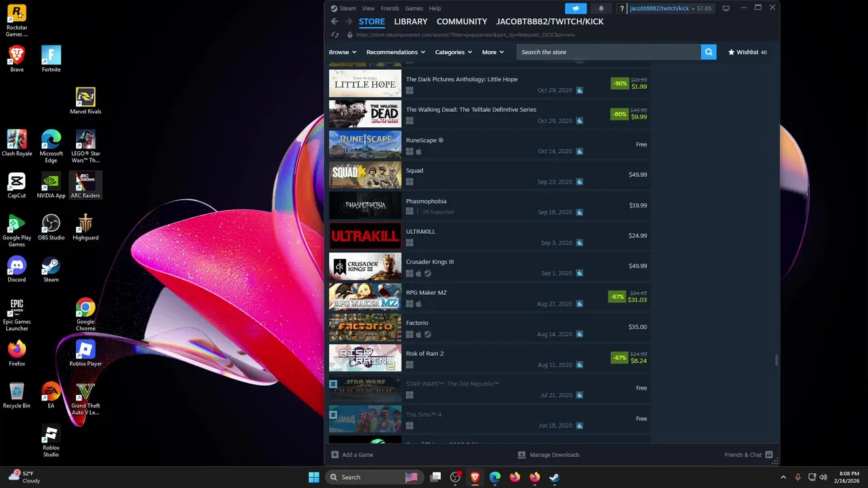Screen dimensions: 868x488
Task: Open the Factorio store listing
Action: click(x=489, y=327)
